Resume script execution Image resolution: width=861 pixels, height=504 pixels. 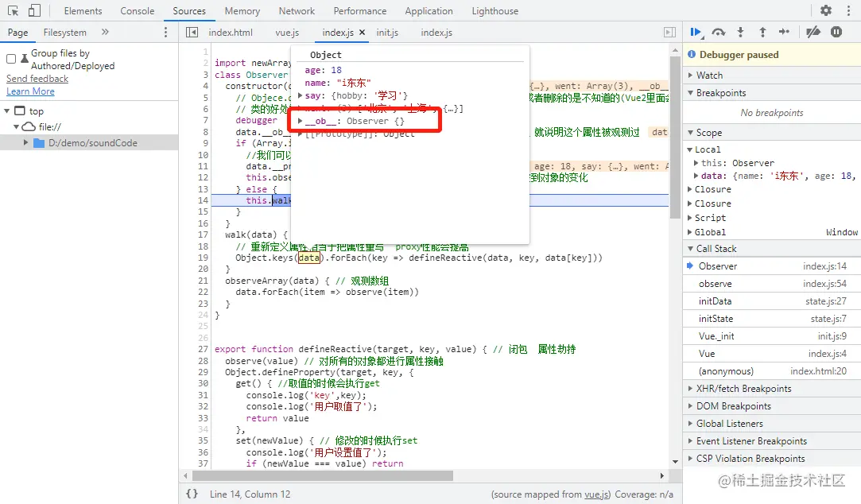tap(696, 33)
